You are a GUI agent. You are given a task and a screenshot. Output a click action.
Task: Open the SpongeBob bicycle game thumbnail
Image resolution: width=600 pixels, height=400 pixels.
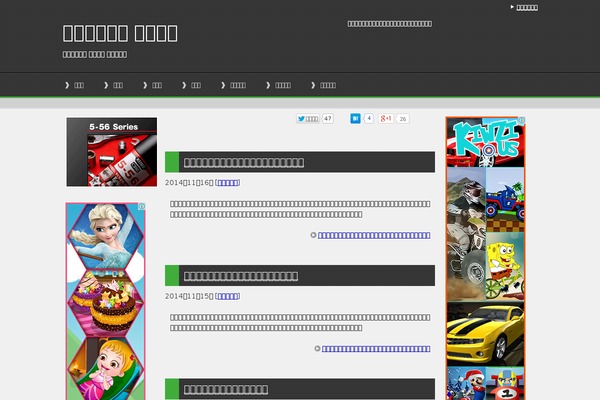pyautogui.click(x=505, y=266)
